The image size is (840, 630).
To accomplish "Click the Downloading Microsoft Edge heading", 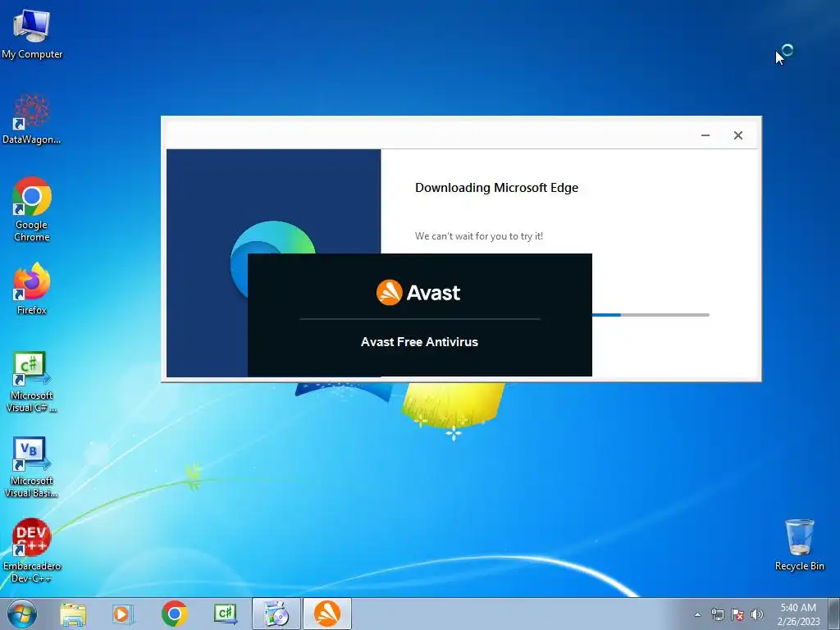I will [x=496, y=188].
